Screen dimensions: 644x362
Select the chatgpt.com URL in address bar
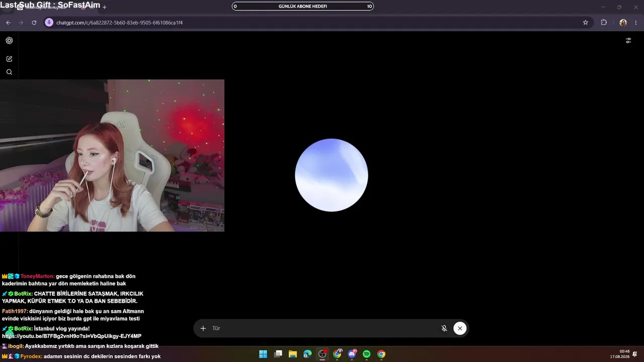coord(119,23)
